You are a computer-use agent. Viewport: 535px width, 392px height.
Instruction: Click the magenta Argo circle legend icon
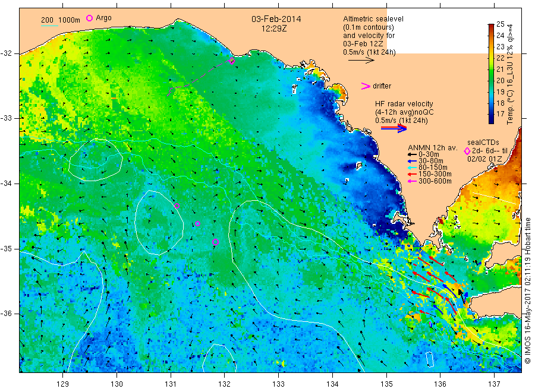[x=89, y=18]
